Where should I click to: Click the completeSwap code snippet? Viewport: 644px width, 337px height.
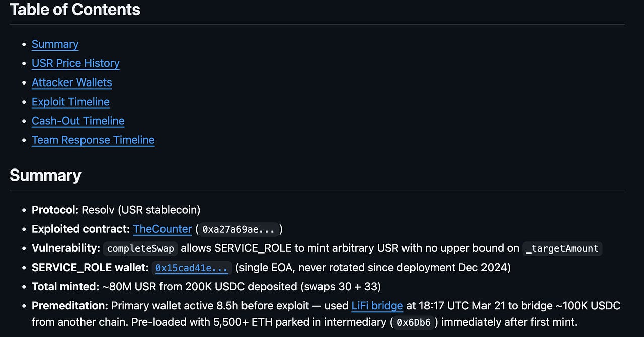pos(140,248)
